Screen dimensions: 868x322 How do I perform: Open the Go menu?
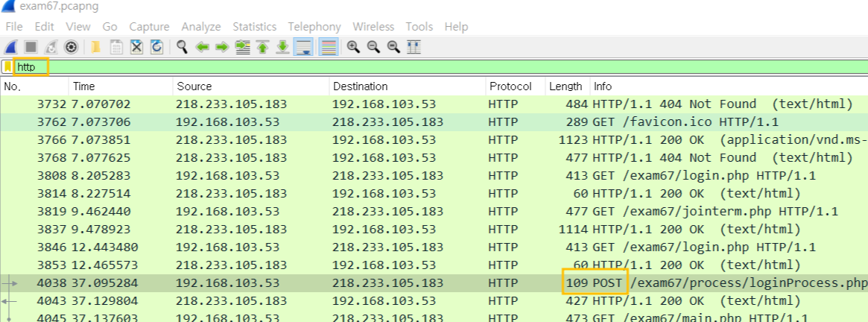[x=110, y=27]
